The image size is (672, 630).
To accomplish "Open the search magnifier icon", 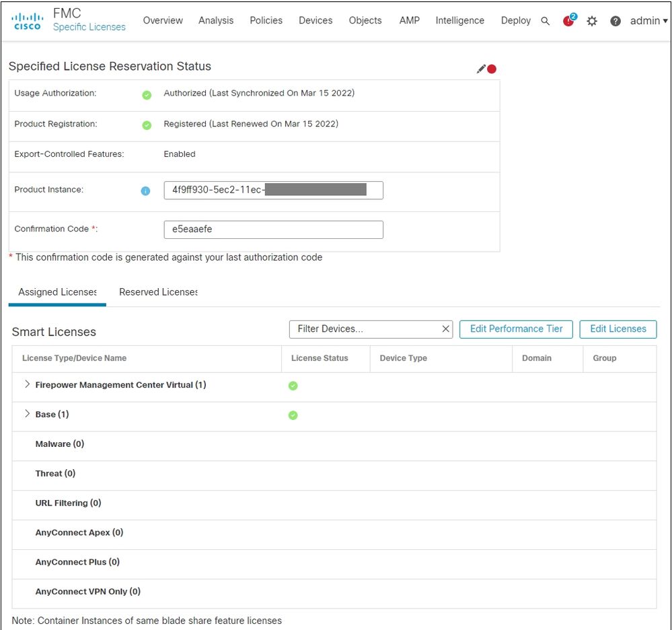I will 545,21.
